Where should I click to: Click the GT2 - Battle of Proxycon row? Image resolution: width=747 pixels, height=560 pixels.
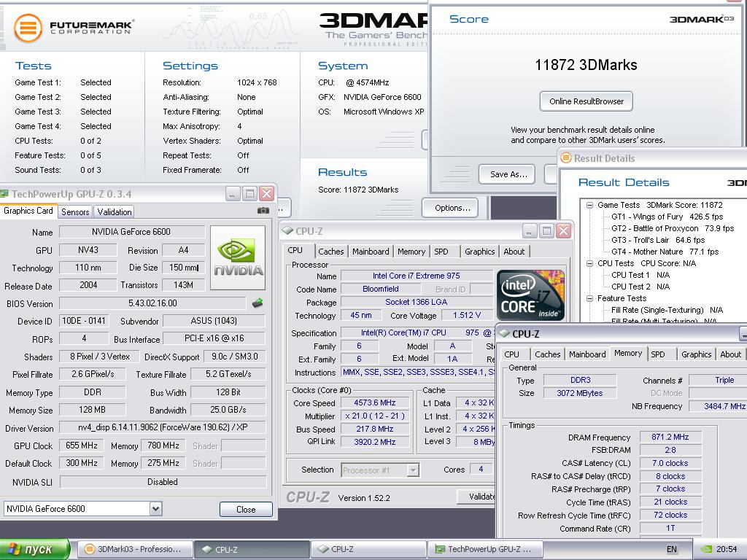click(x=673, y=228)
